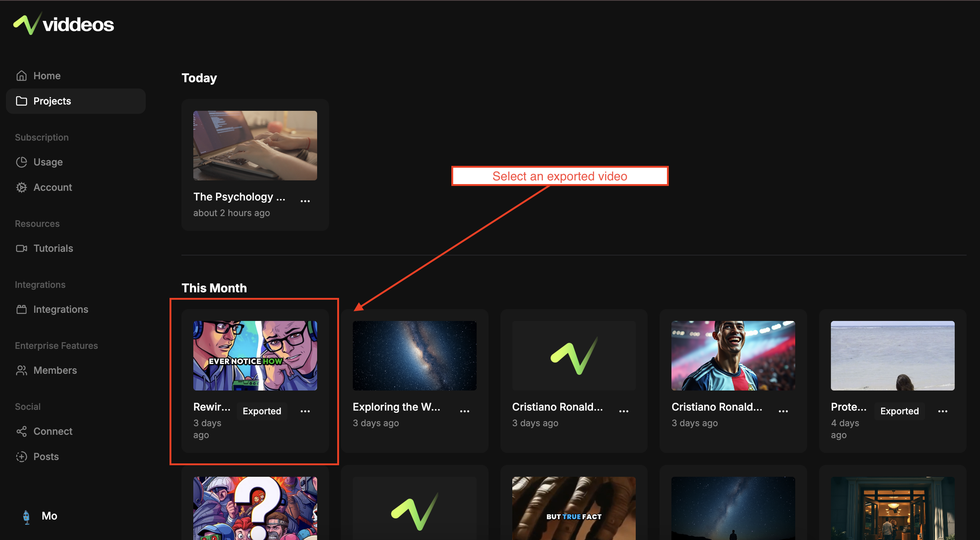Open options menu for Rewir... project
The height and width of the screenshot is (540, 980).
click(x=305, y=411)
